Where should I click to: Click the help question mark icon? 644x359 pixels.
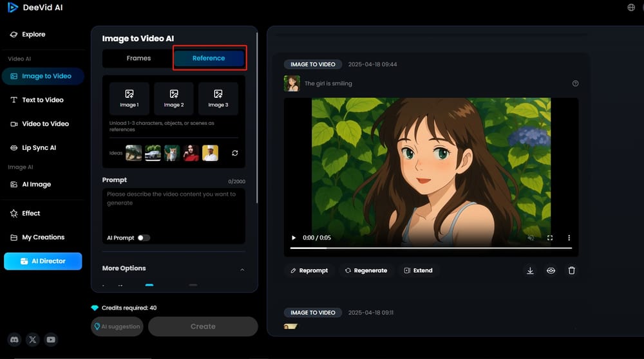(x=575, y=84)
